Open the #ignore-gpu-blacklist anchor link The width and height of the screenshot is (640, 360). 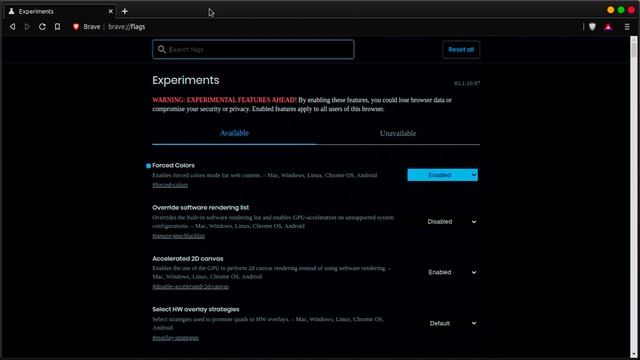pyautogui.click(x=178, y=236)
